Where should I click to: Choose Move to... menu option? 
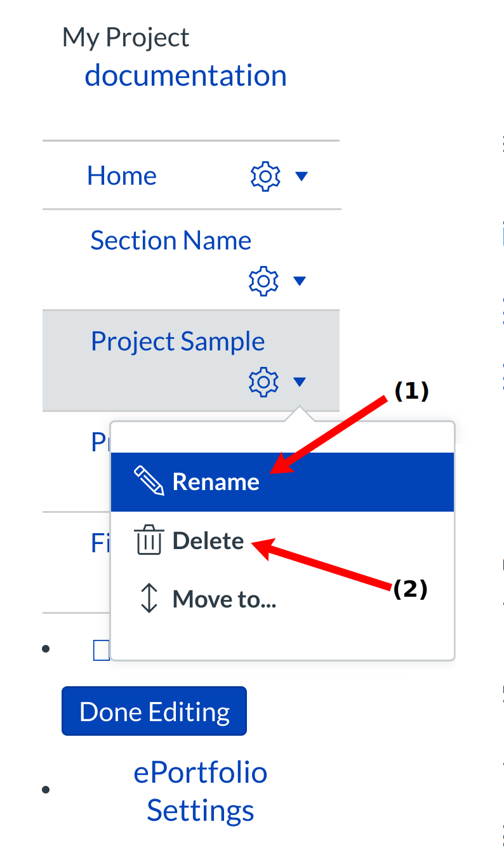pyautogui.click(x=224, y=599)
